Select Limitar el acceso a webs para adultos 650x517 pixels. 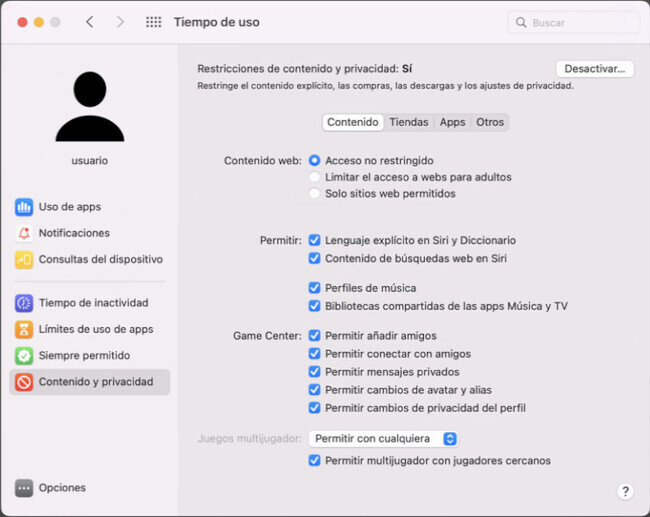(314, 177)
